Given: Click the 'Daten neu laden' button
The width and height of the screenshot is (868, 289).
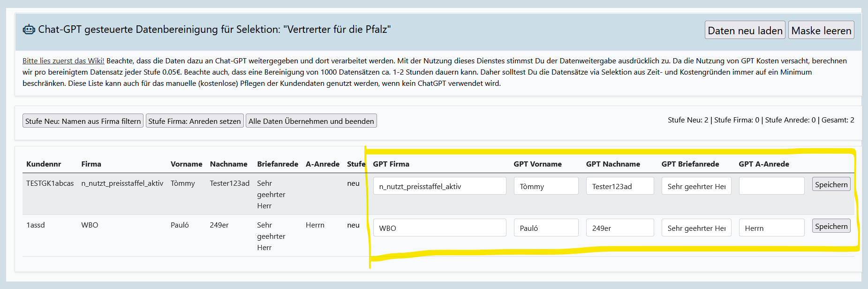Looking at the screenshot, I should point(745,30).
